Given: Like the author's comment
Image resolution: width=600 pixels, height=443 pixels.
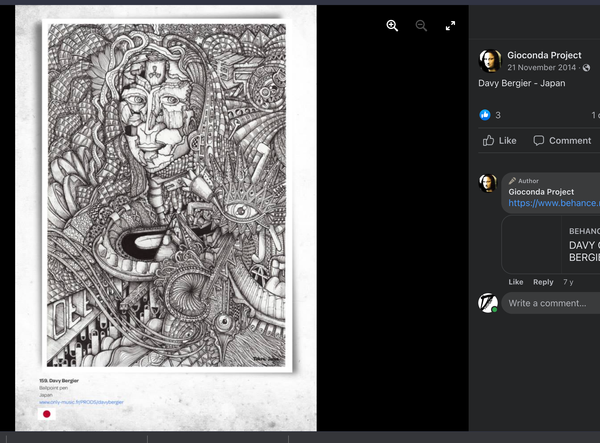Looking at the screenshot, I should (x=516, y=282).
